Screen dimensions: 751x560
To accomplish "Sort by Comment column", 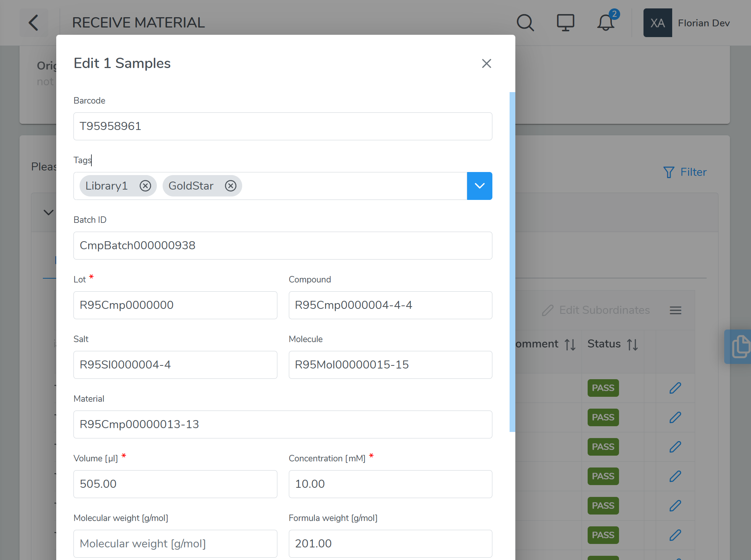I will 570,344.
